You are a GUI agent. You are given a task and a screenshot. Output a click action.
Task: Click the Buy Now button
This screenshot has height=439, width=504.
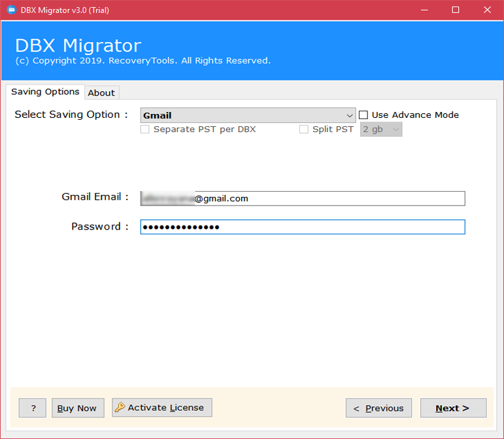(78, 408)
